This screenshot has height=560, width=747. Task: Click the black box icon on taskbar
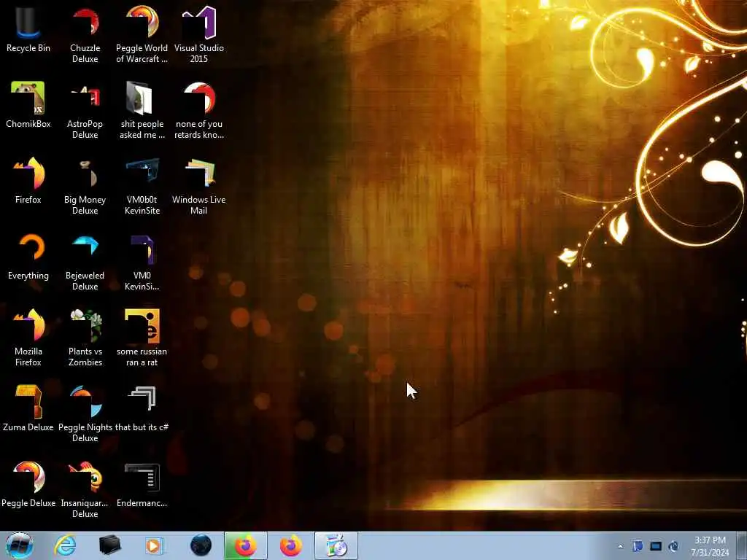coord(109,545)
